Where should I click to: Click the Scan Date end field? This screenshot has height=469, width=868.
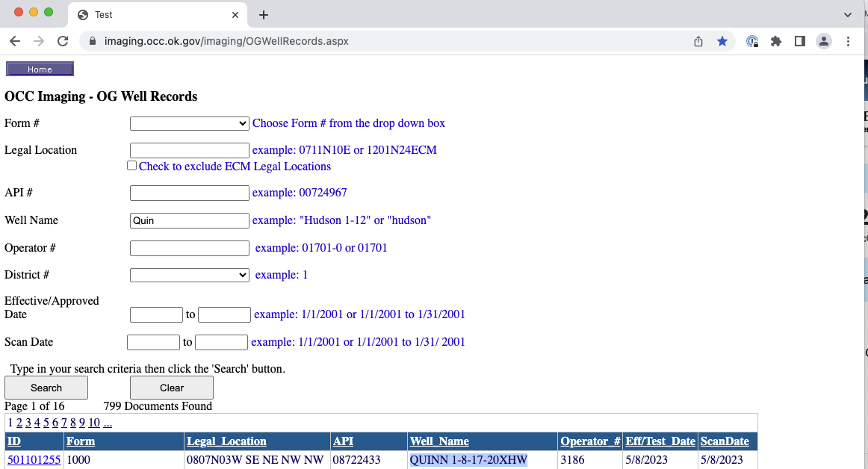click(x=221, y=342)
